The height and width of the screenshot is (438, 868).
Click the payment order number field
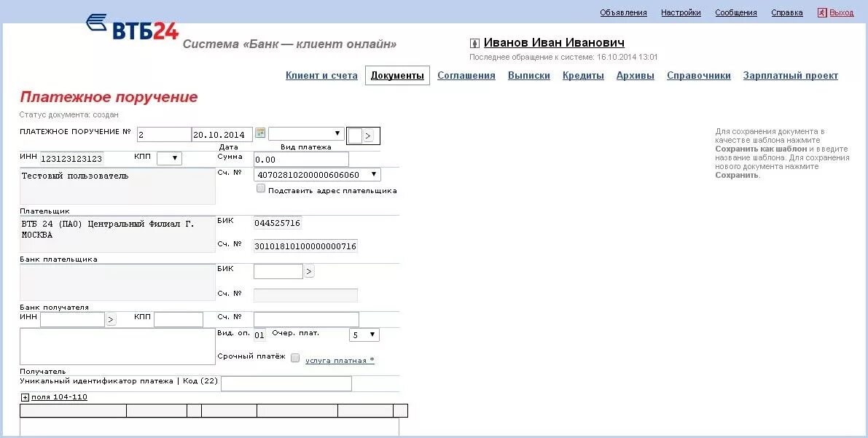[x=164, y=135]
